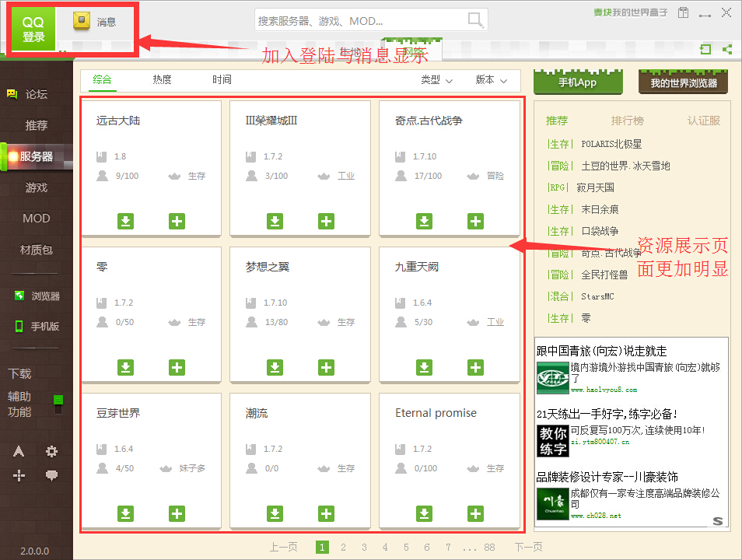Screen dimensions: 742x560
Task: Click the green share icon
Action: [727, 49]
